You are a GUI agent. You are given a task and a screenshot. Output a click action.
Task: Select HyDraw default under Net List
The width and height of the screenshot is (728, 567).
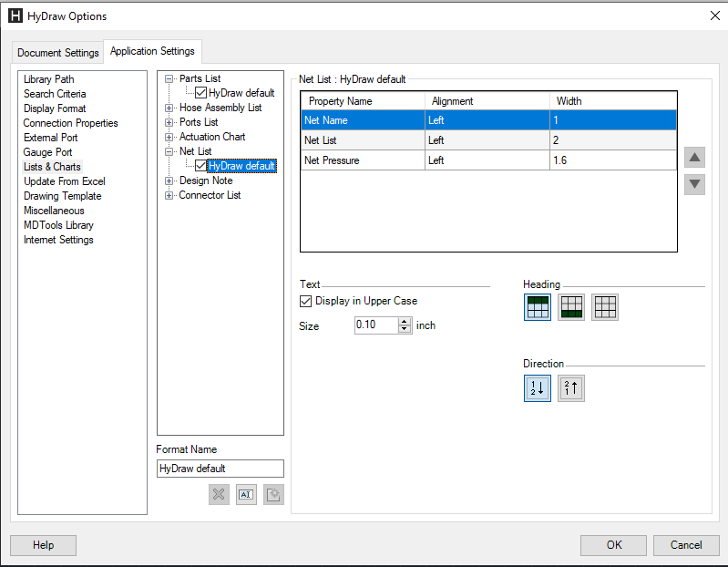click(241, 166)
